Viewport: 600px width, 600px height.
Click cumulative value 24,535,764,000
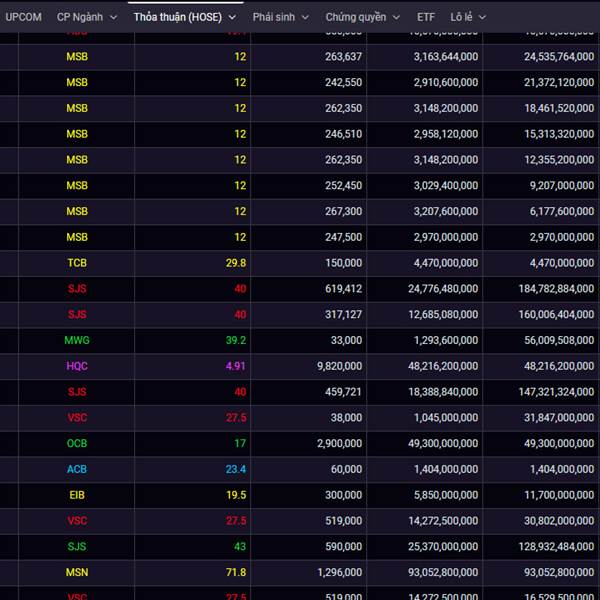click(559, 57)
